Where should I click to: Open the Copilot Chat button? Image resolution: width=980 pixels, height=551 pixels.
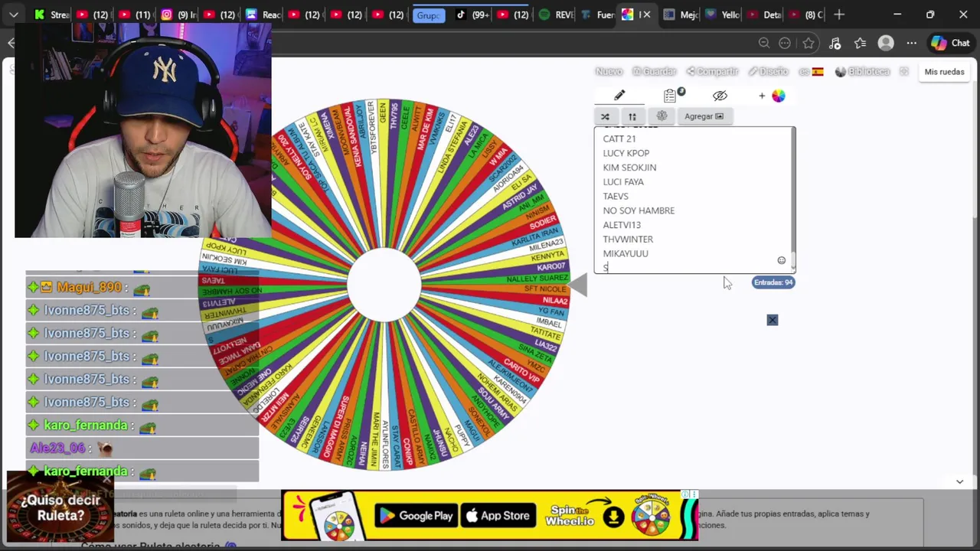(x=950, y=44)
